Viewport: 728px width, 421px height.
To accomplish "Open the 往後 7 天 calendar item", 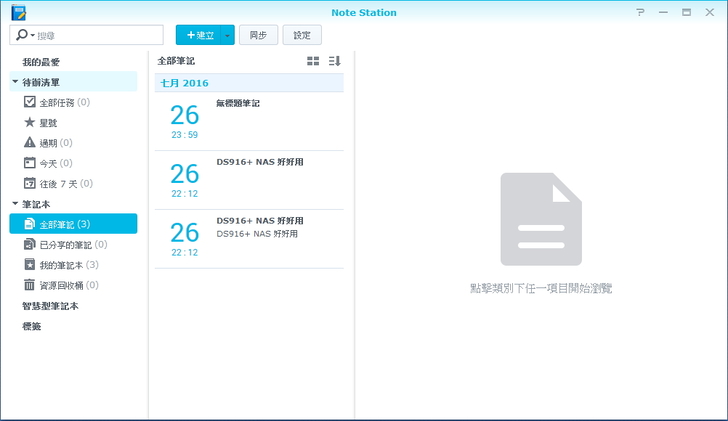I will (x=30, y=183).
